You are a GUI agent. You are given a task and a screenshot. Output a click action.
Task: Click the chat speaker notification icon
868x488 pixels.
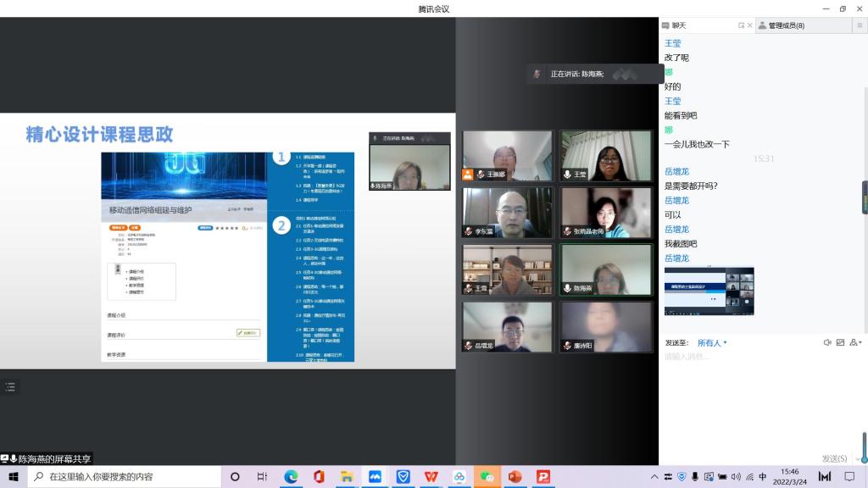tap(827, 343)
